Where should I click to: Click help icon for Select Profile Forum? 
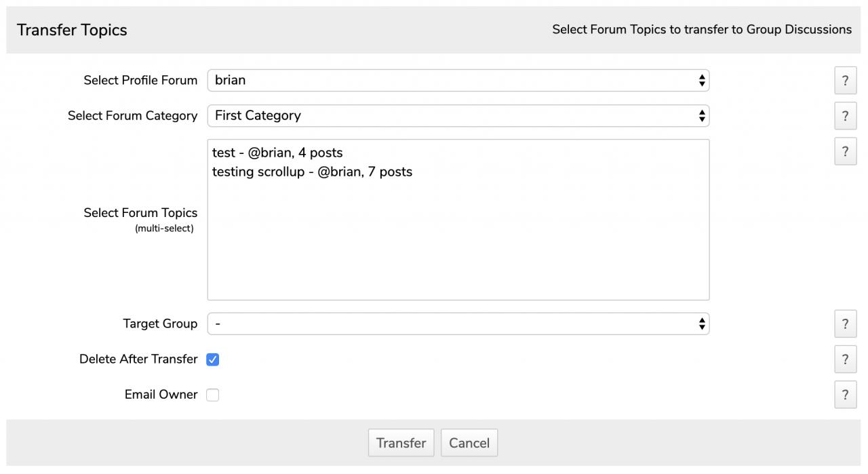[845, 81]
